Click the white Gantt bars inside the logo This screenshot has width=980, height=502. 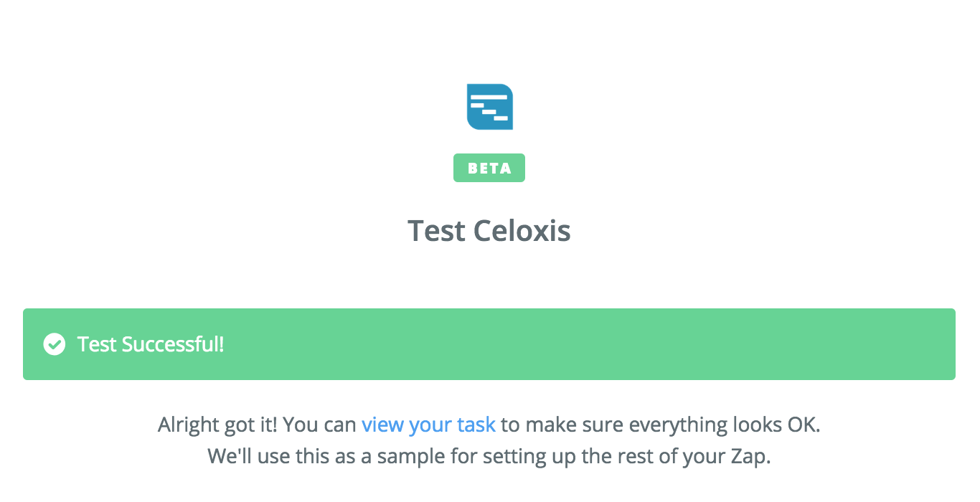pyautogui.click(x=489, y=105)
